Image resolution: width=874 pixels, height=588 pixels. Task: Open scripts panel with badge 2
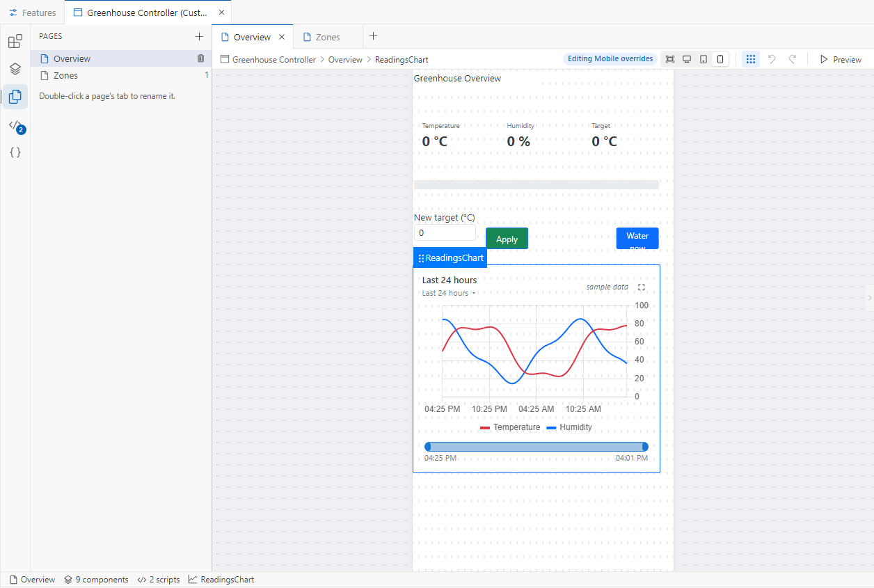click(15, 125)
